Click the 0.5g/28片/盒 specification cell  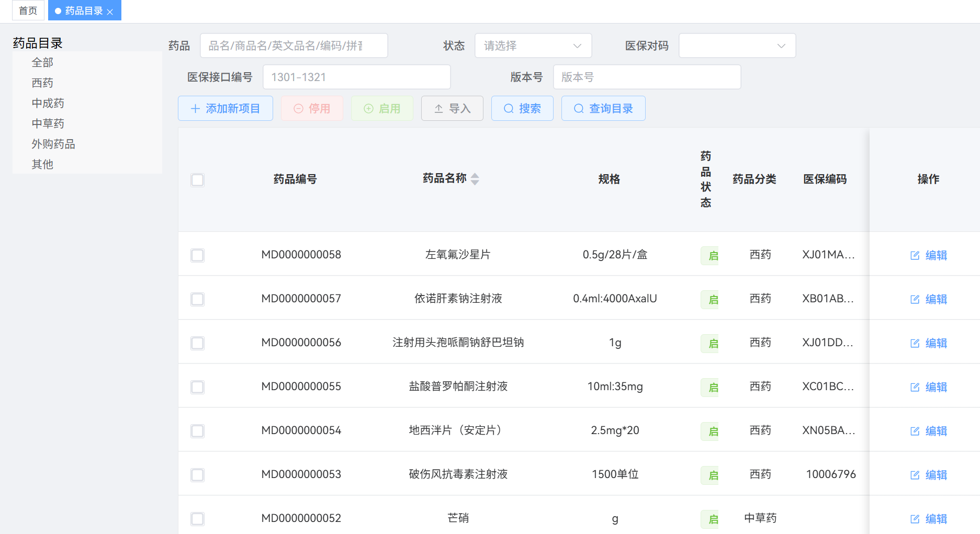pyautogui.click(x=615, y=255)
